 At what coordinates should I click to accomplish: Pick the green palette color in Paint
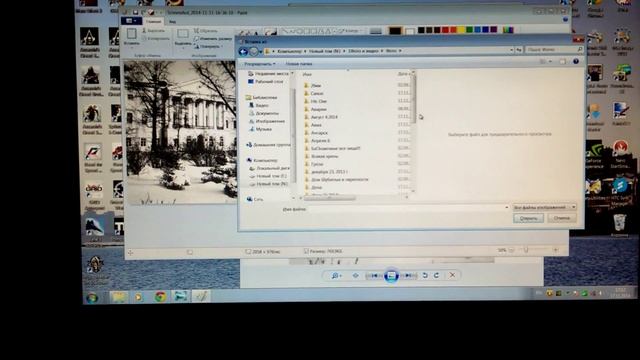tap(469, 30)
